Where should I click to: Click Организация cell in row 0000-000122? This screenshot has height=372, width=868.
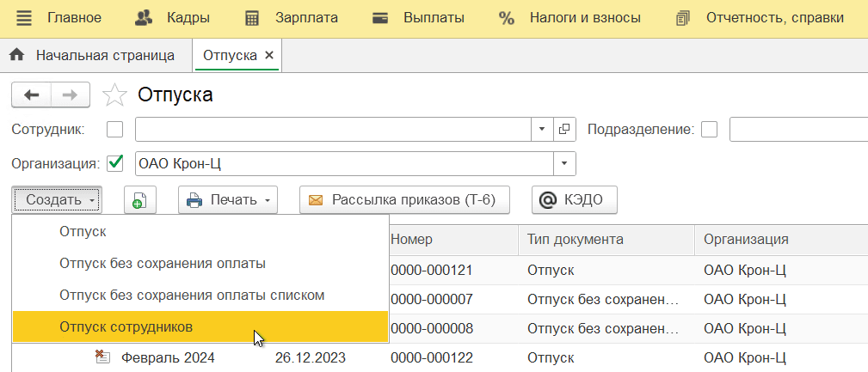pyautogui.click(x=781, y=358)
